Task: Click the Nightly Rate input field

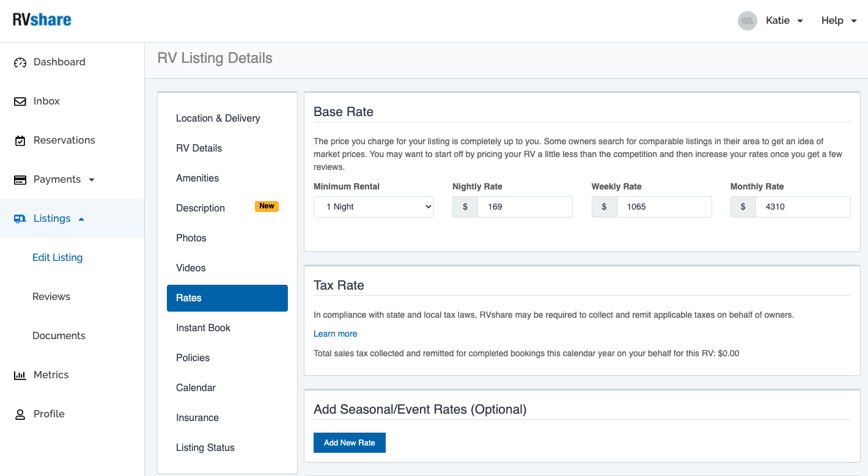Action: (x=524, y=207)
